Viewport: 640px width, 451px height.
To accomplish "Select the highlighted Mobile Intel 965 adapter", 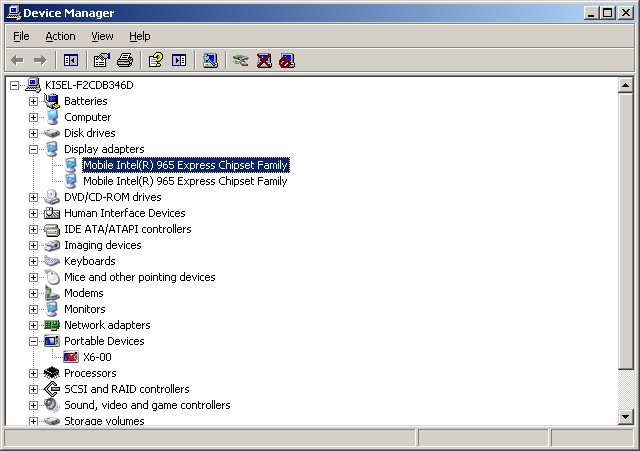I will point(186,165).
